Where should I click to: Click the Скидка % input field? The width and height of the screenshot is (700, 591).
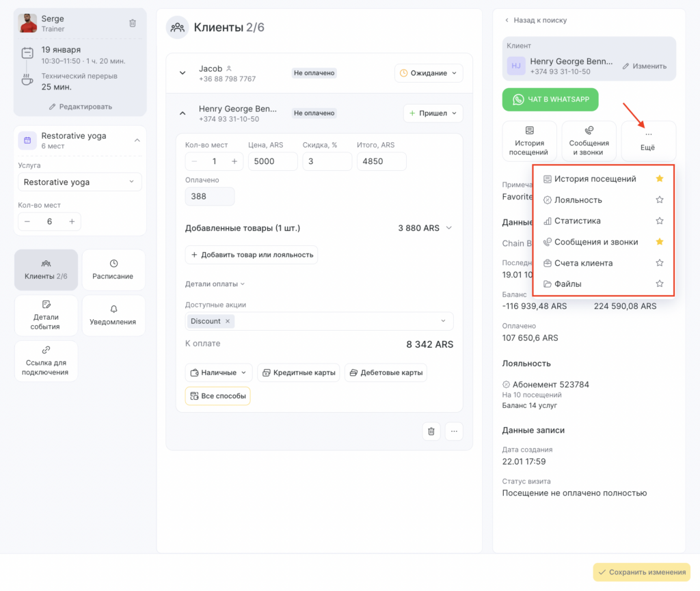(327, 161)
